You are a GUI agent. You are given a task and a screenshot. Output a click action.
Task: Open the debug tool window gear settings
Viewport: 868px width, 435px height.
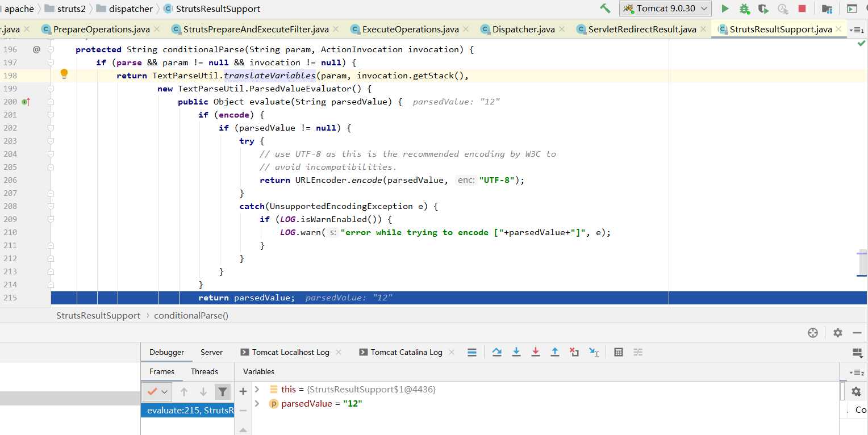point(838,333)
